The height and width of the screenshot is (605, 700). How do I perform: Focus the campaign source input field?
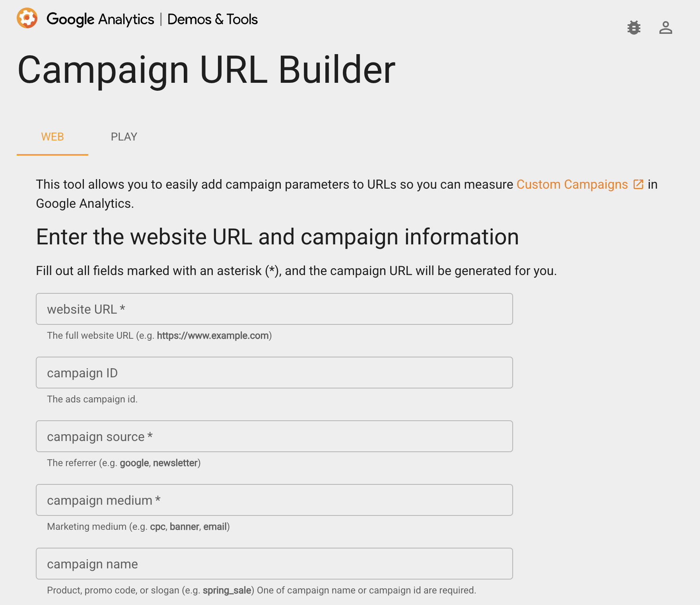(274, 436)
